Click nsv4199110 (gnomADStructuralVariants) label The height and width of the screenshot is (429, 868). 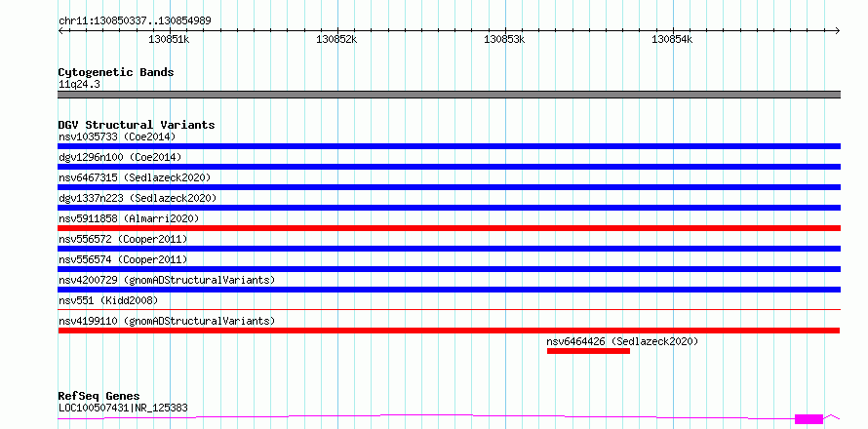(167, 321)
